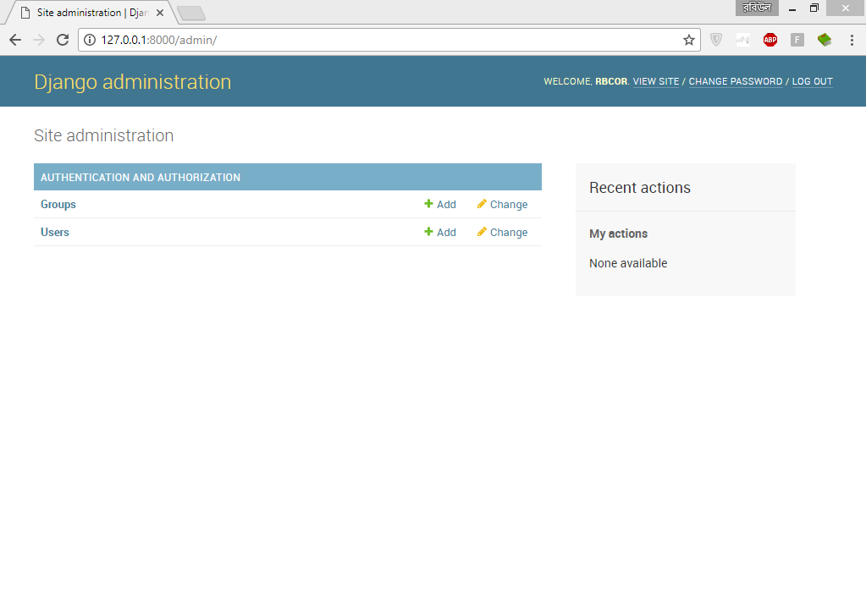The height and width of the screenshot is (616, 866).
Task: Focus the address bar URL field
Action: [381, 40]
